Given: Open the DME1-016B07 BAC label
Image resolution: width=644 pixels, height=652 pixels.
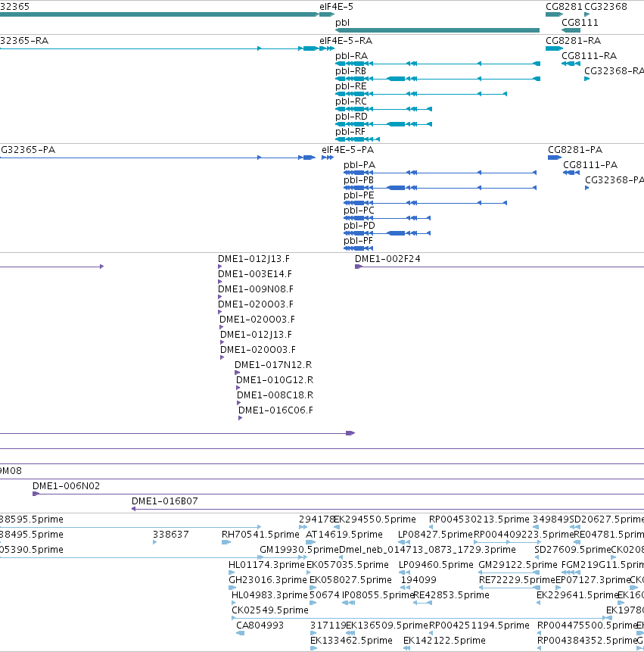Looking at the screenshot, I should [164, 501].
